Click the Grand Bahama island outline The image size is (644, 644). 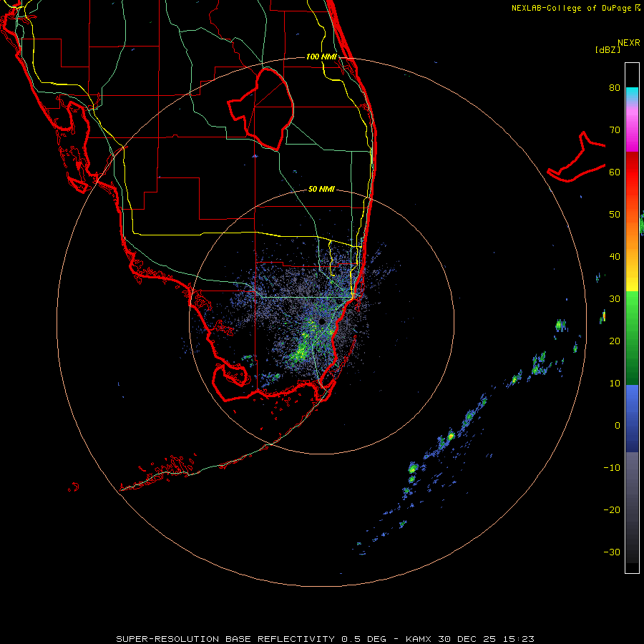576,157
